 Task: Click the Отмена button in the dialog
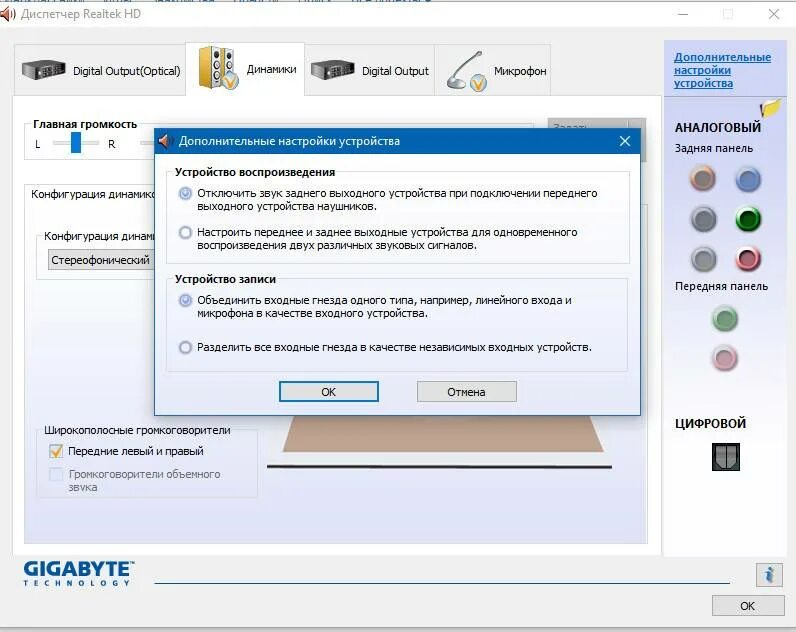[x=467, y=392]
